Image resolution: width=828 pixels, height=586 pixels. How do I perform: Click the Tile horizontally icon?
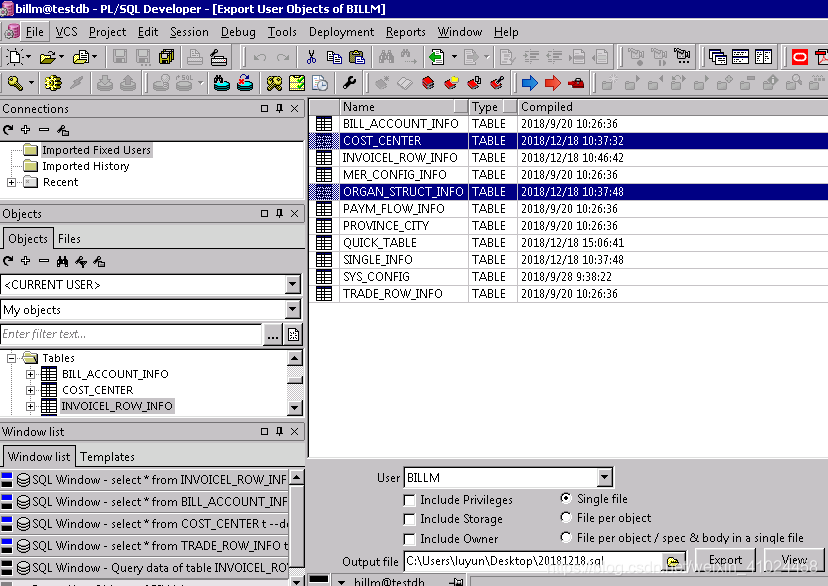click(x=740, y=56)
